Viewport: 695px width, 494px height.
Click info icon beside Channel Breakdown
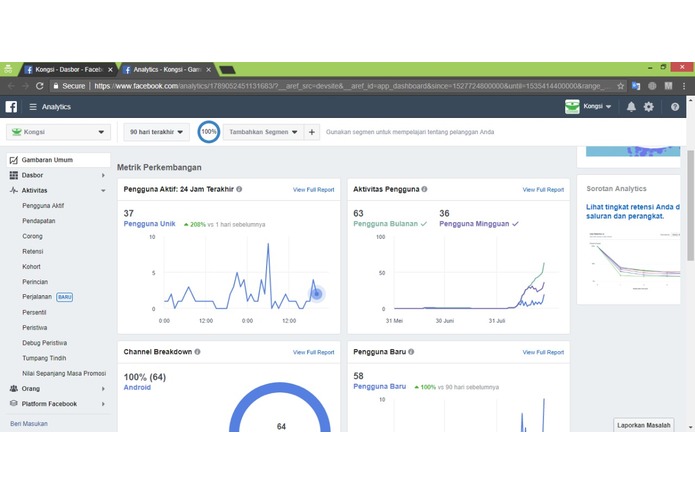(197, 352)
